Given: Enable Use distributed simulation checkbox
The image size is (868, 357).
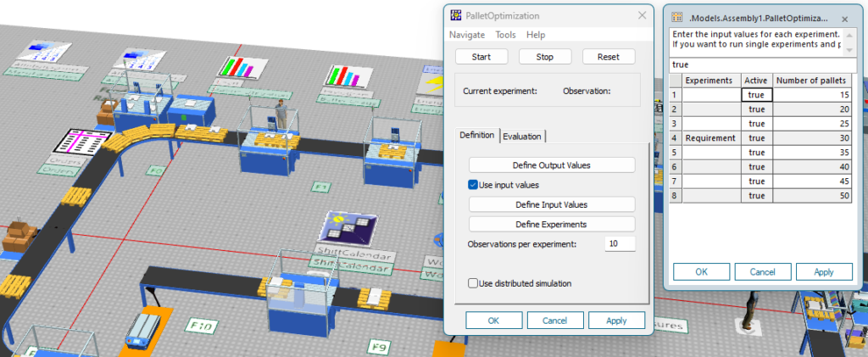Looking at the screenshot, I should (474, 283).
